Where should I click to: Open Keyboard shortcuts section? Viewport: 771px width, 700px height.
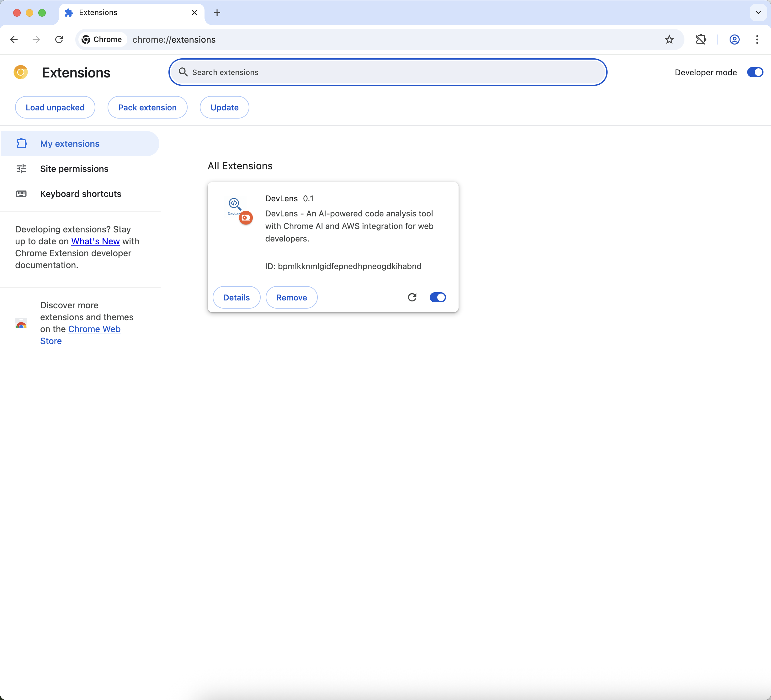point(80,194)
